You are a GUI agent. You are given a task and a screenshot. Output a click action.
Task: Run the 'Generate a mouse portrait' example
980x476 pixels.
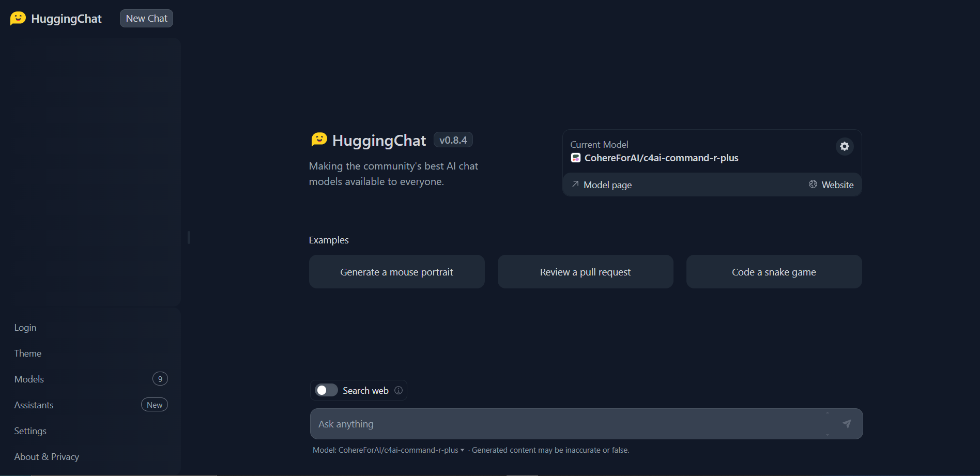396,271
